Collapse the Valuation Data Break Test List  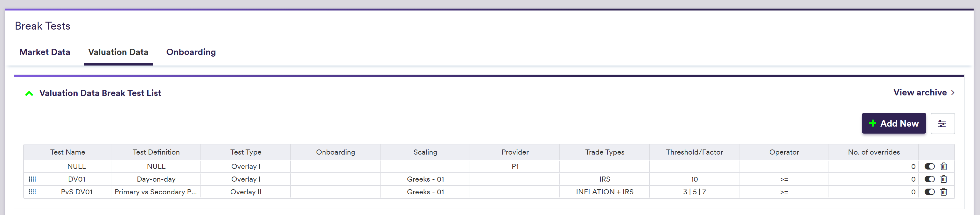[x=29, y=93]
